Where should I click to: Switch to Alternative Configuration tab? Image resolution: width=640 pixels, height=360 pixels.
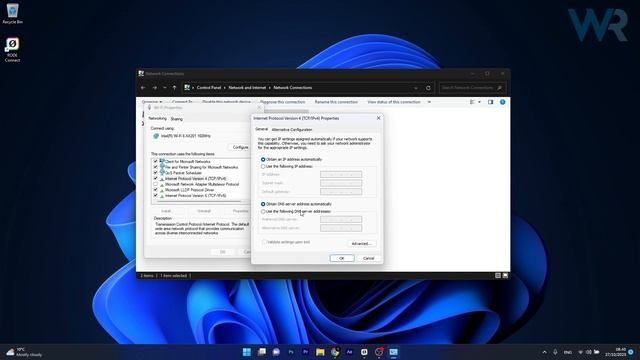[x=291, y=129]
